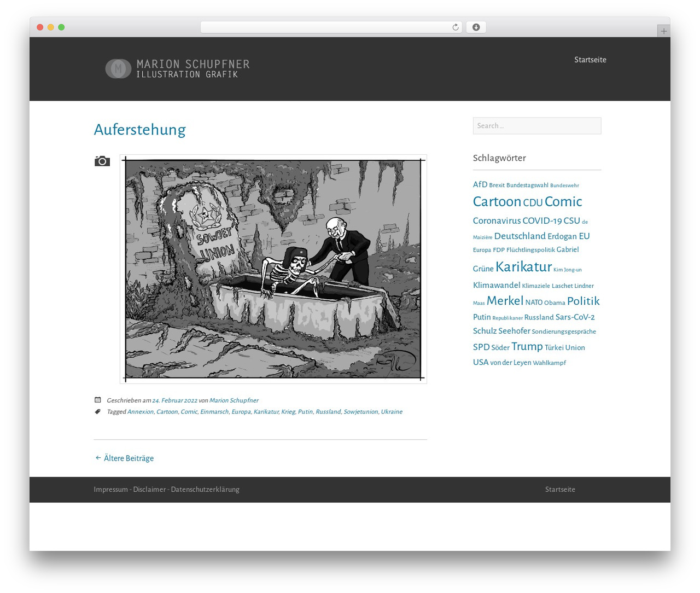Select Laschet in the tag cloud
Viewport: 700px width, 593px height.
[x=562, y=286]
